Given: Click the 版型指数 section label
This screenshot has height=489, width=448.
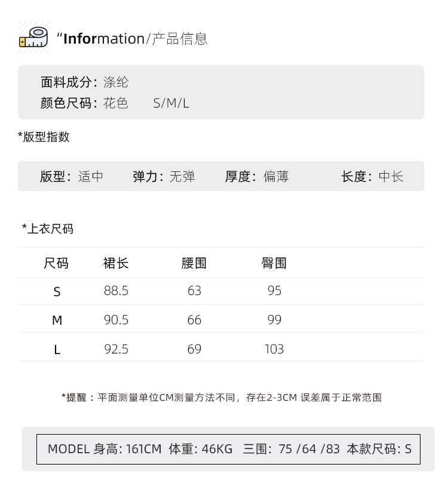Looking at the screenshot, I should pyautogui.click(x=44, y=137).
